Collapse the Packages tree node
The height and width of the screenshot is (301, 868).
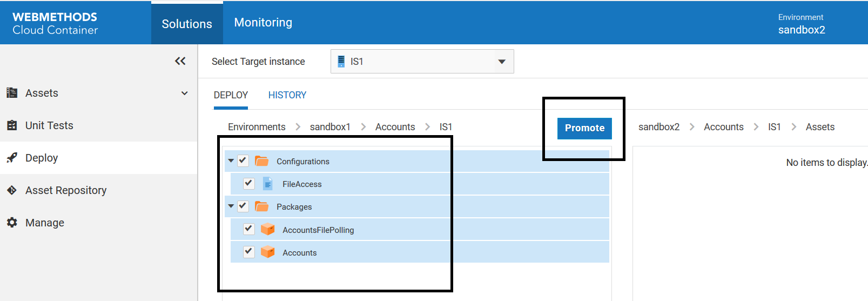coord(231,206)
